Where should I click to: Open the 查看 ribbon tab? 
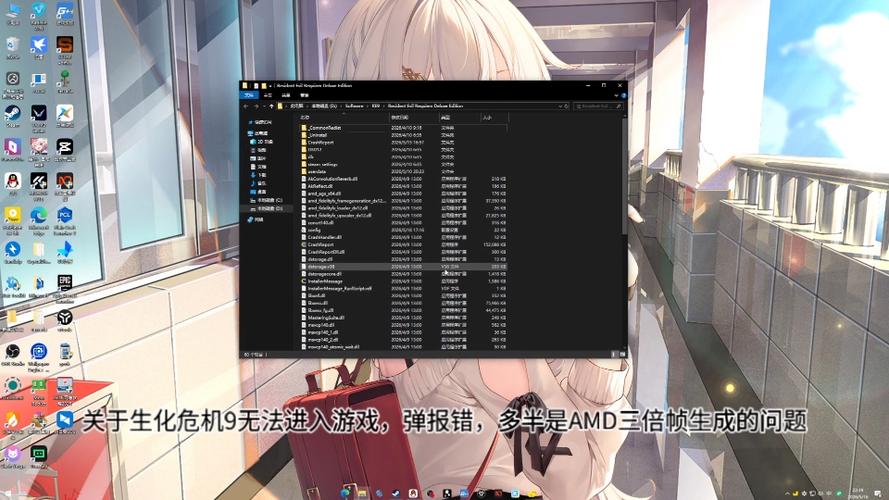click(304, 95)
